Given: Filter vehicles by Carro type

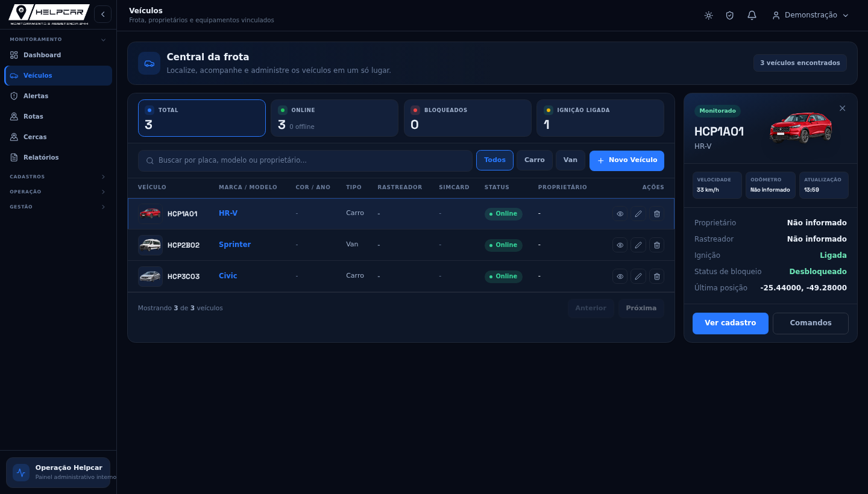Looking at the screenshot, I should (535, 160).
